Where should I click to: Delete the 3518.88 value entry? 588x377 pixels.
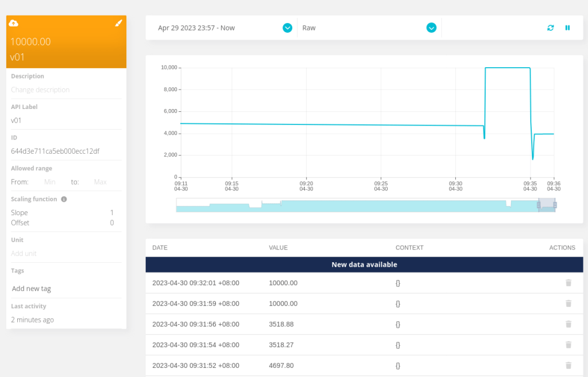point(568,324)
